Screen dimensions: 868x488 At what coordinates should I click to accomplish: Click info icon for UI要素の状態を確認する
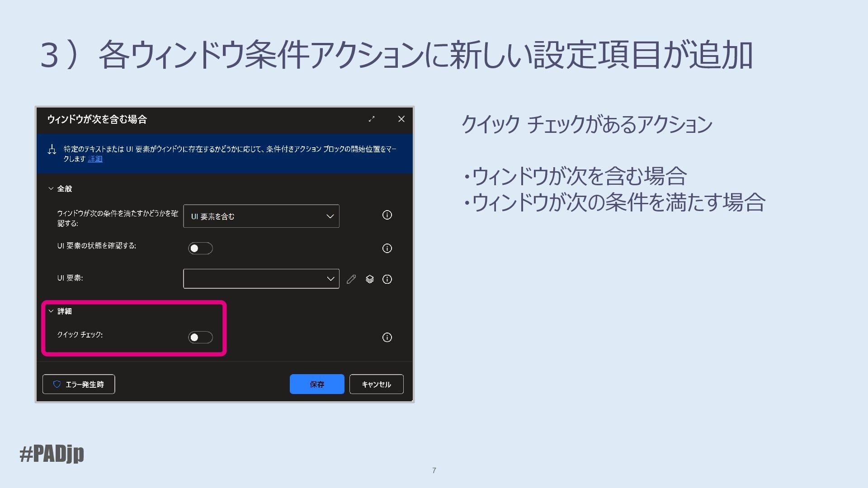point(387,248)
